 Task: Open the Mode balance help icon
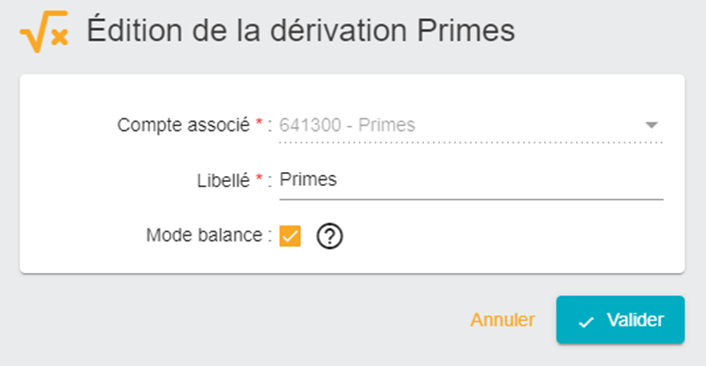pyautogui.click(x=330, y=236)
